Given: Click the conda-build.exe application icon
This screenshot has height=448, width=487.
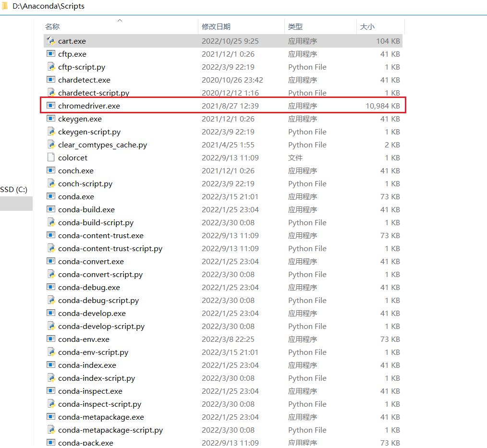Looking at the screenshot, I should pos(50,209).
